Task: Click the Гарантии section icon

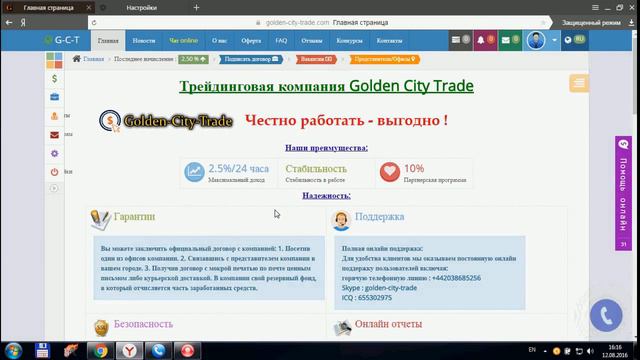Action: [x=100, y=220]
